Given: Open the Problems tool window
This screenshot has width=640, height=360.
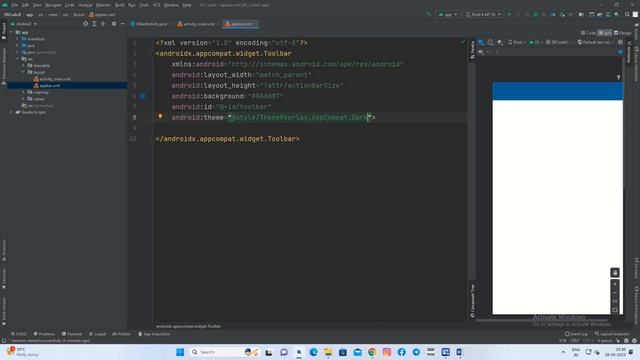Looking at the screenshot, I should [44, 334].
